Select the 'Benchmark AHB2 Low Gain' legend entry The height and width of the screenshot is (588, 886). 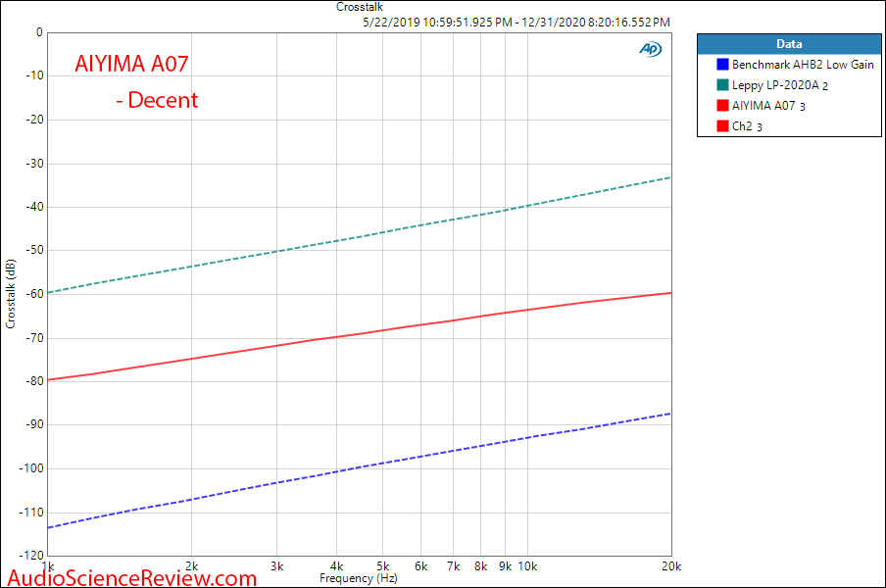803,65
